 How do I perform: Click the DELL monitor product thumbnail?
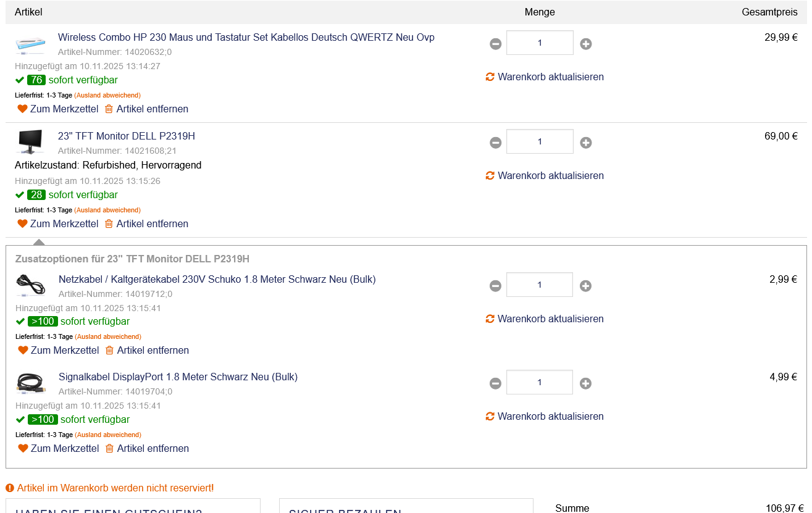30,141
